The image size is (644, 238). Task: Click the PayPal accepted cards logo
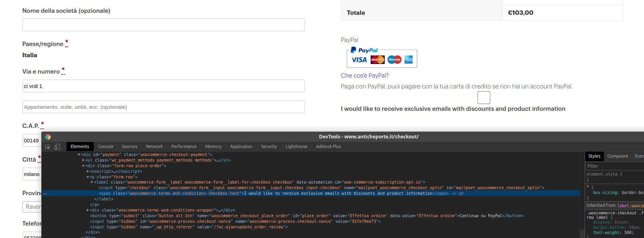pos(382,58)
